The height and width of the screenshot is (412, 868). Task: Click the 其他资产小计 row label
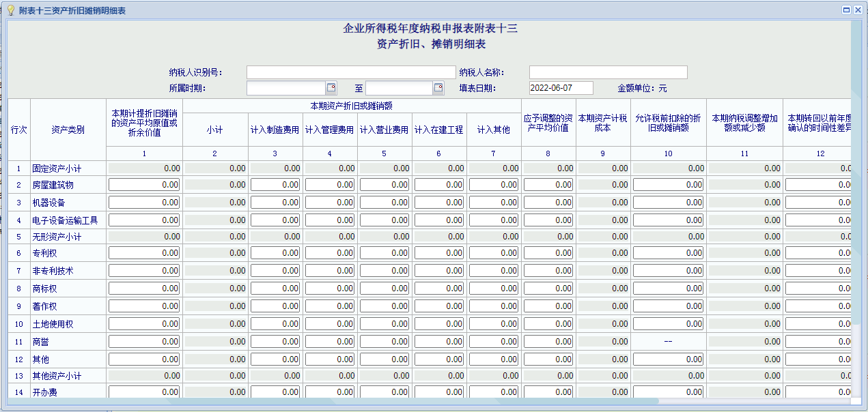pyautogui.click(x=57, y=376)
